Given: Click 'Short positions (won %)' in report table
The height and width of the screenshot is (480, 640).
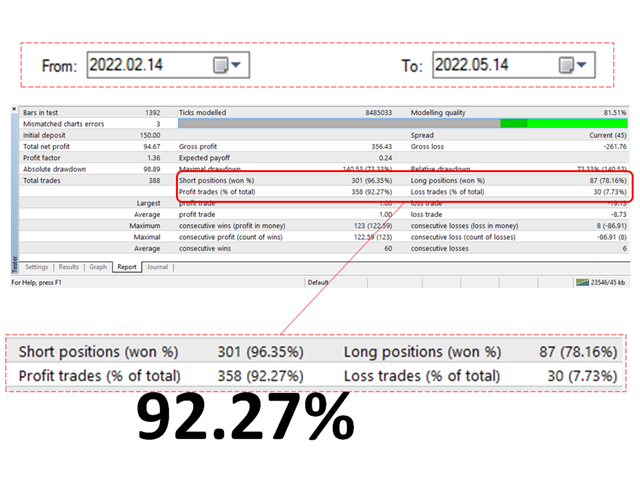Looking at the screenshot, I should click(216, 180).
